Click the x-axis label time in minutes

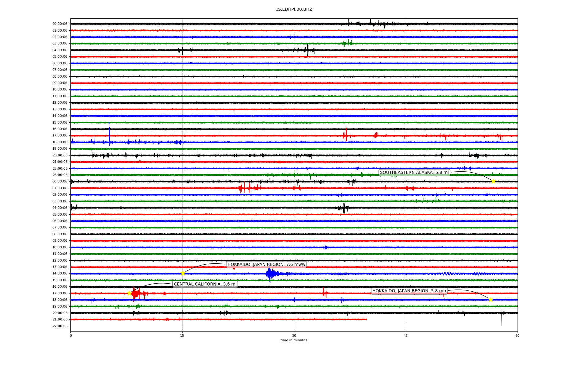293,340
